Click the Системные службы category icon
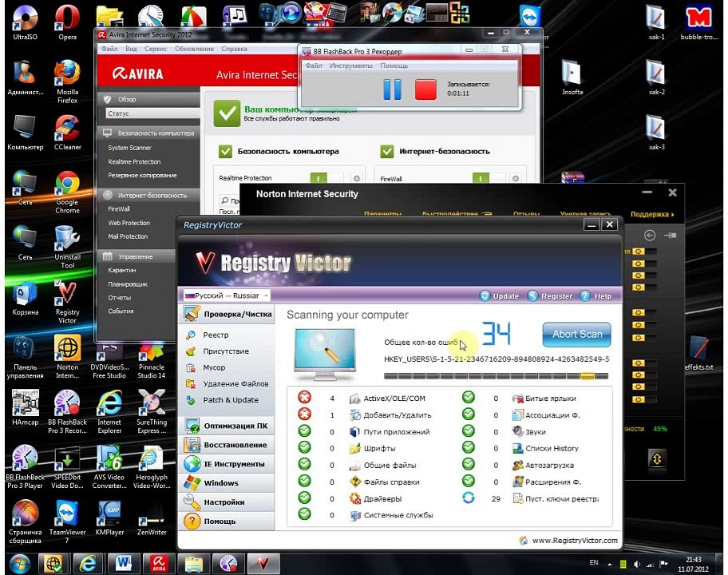The height and width of the screenshot is (575, 728). point(355,515)
